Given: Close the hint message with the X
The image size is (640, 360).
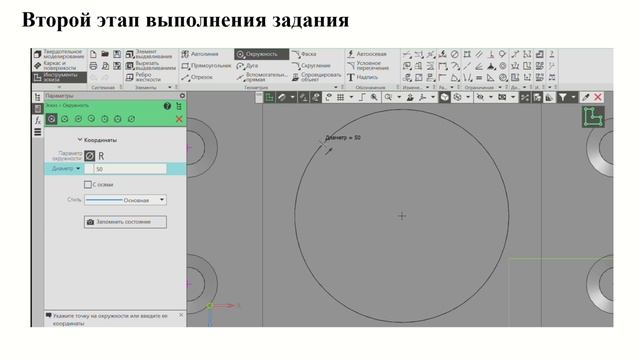Looking at the screenshot, I should 181,316.
